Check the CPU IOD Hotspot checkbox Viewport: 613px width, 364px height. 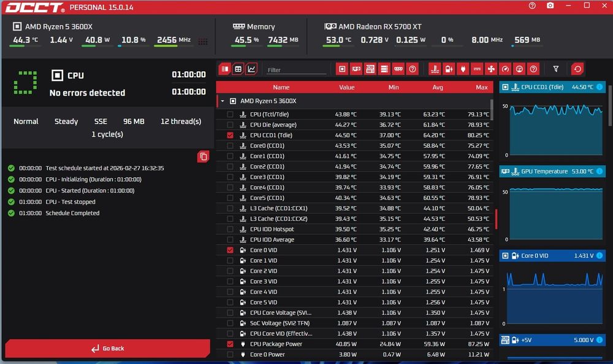tap(230, 229)
